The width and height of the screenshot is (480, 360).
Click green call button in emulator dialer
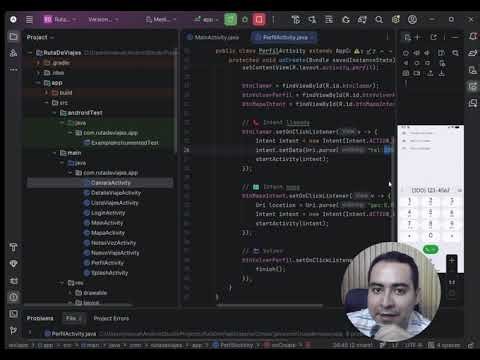[x=430, y=249]
